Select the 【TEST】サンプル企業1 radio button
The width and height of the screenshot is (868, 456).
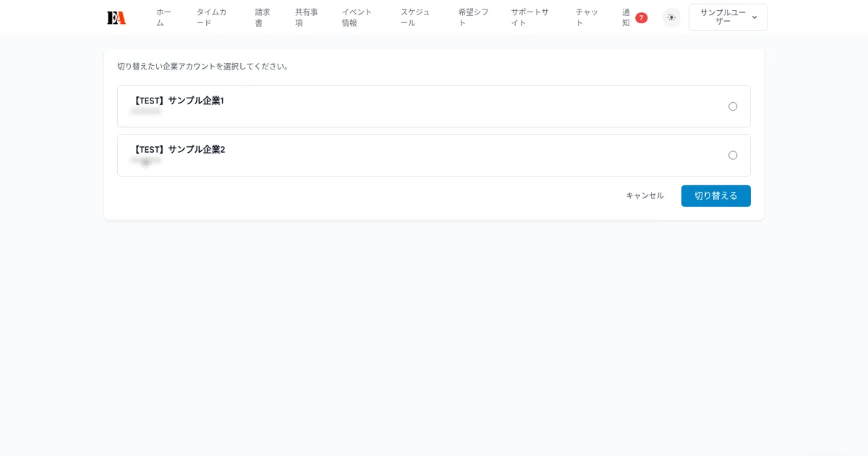pos(733,106)
